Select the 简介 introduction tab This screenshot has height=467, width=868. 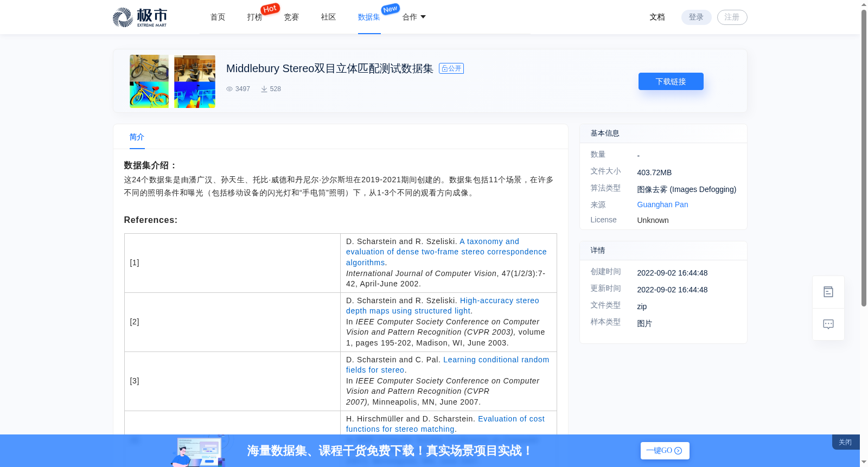[137, 137]
